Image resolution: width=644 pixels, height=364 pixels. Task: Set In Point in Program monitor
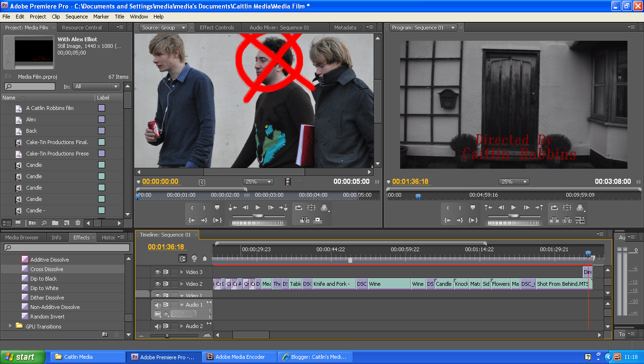(x=447, y=208)
